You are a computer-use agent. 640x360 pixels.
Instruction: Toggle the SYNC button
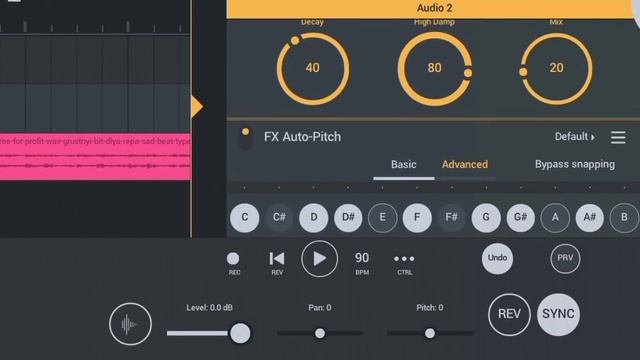pyautogui.click(x=558, y=314)
